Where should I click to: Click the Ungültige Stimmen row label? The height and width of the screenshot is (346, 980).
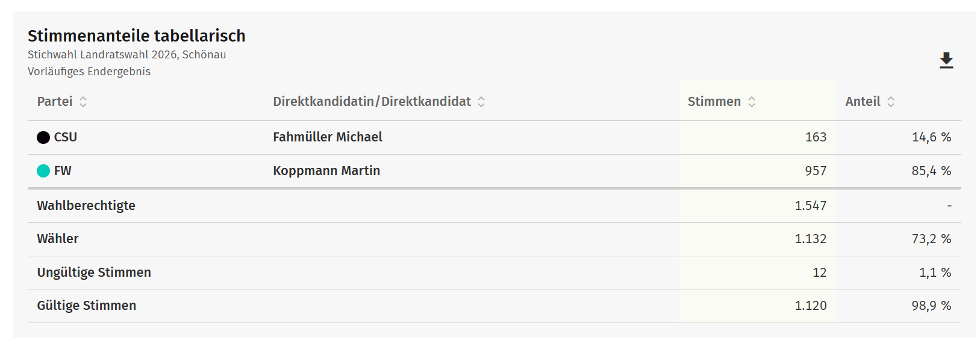click(94, 273)
